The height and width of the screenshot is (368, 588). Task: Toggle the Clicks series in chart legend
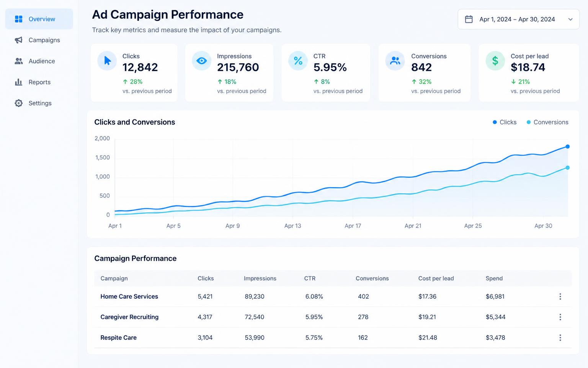(505, 122)
